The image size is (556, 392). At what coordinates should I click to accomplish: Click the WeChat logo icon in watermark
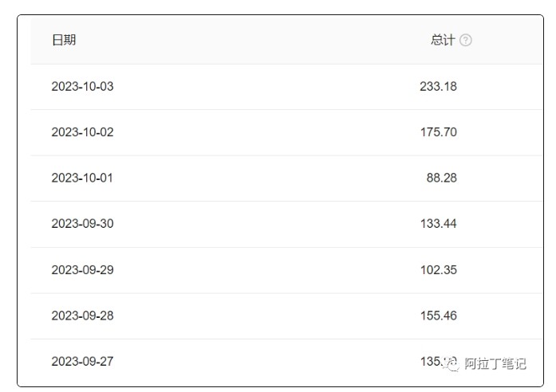(452, 363)
